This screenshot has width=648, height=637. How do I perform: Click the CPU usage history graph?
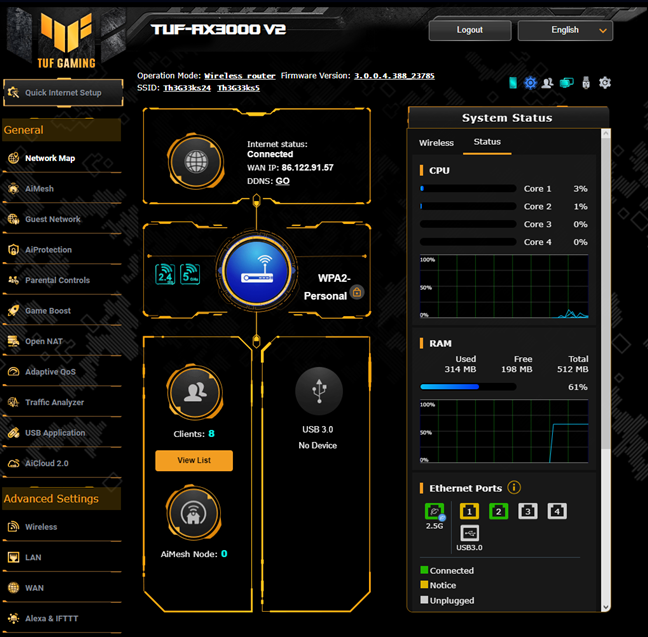(504, 286)
